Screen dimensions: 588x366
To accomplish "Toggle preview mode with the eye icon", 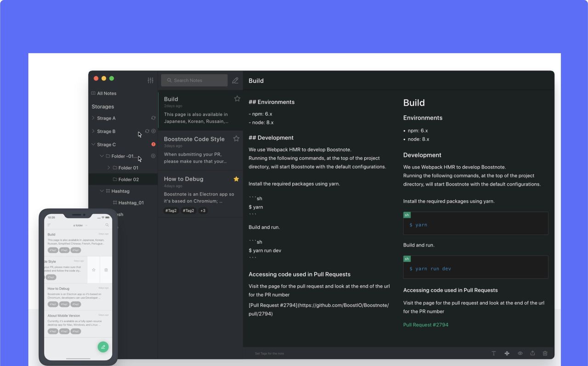I will (520, 353).
